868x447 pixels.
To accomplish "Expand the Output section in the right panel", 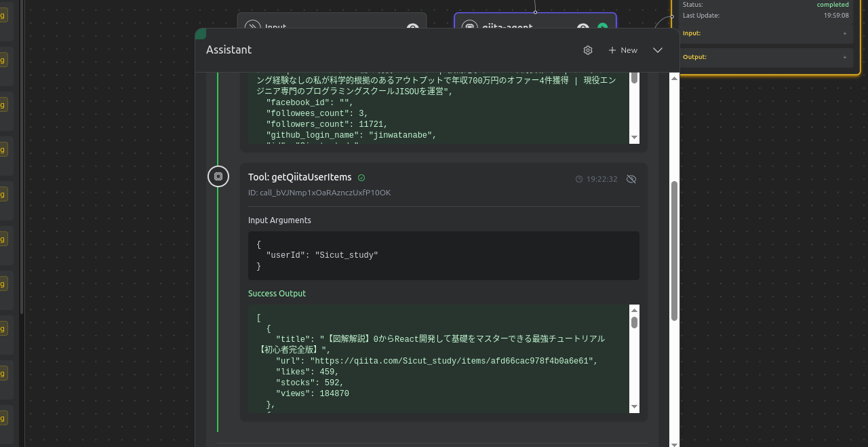I will (x=844, y=56).
